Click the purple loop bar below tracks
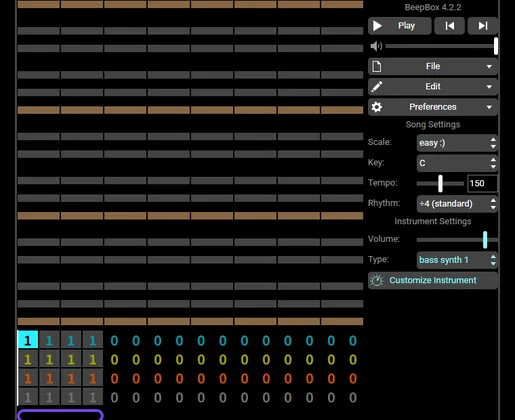 (60, 414)
